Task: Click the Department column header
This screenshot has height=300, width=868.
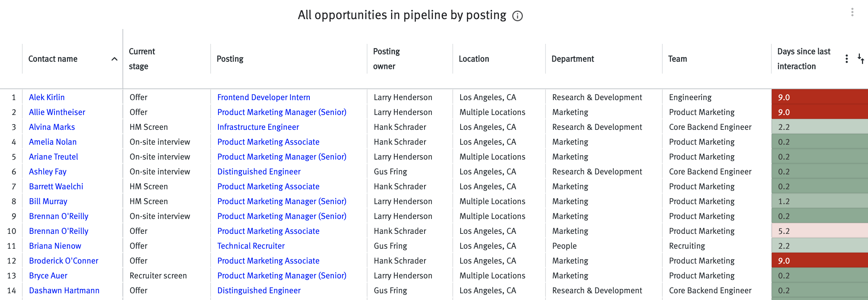Action: (x=573, y=59)
